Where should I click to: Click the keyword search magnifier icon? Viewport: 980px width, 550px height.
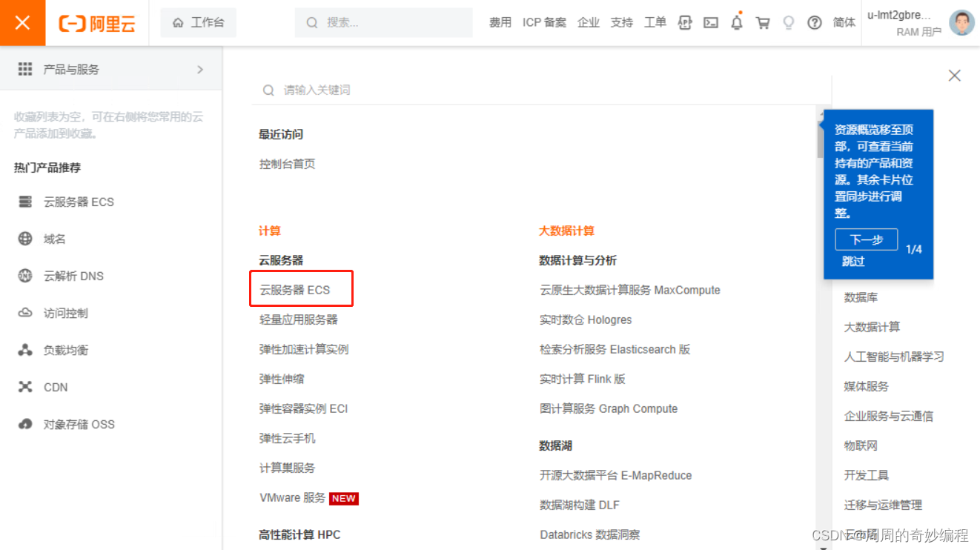tap(268, 90)
